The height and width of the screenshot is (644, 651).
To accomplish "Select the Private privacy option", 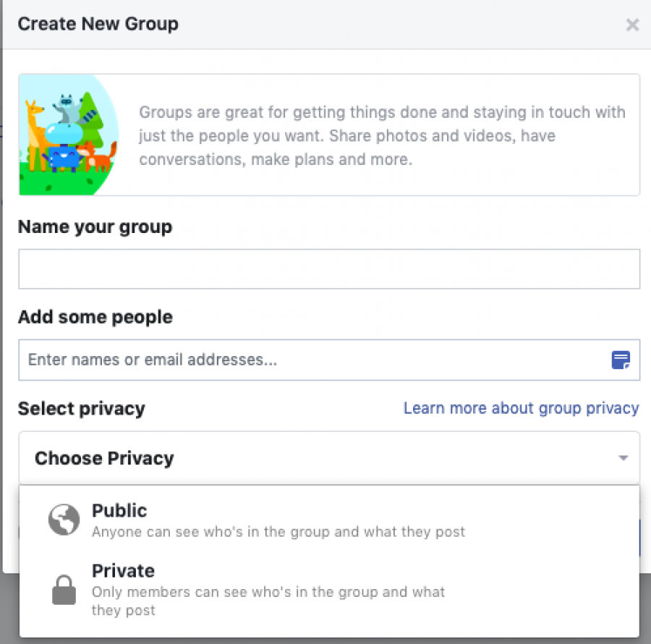I will pos(329,590).
